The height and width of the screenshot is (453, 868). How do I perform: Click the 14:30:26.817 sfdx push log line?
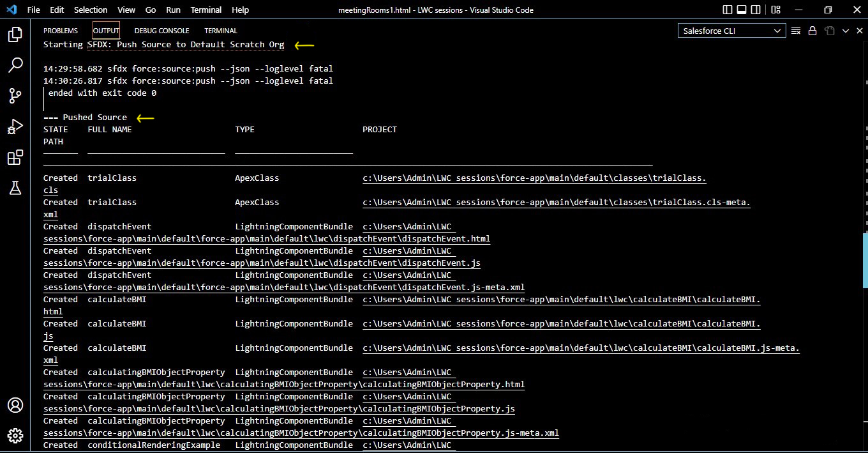pyautogui.click(x=188, y=81)
